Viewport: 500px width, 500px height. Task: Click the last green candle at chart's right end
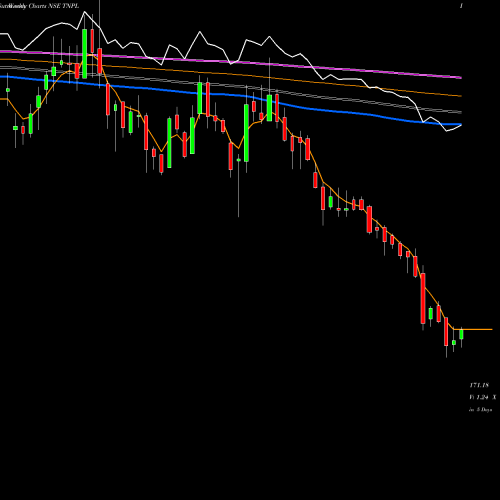point(461,334)
